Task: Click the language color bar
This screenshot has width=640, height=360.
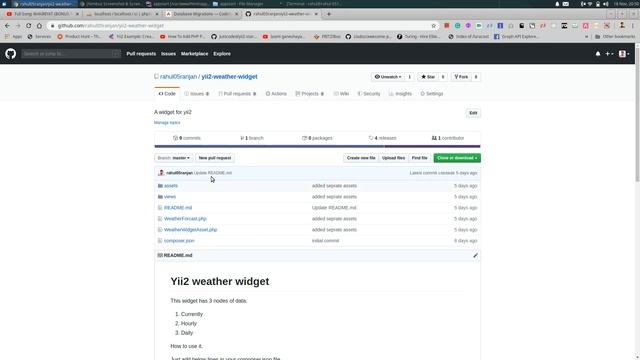Action: [x=317, y=146]
